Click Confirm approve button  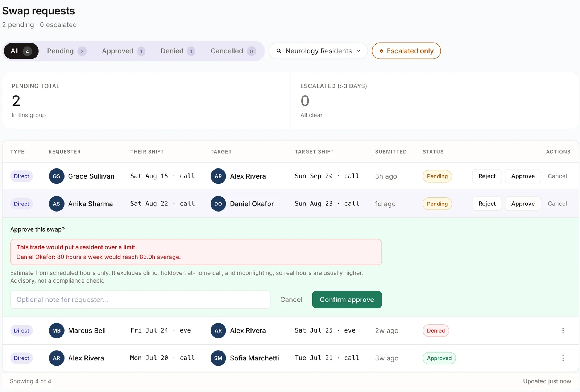click(347, 300)
